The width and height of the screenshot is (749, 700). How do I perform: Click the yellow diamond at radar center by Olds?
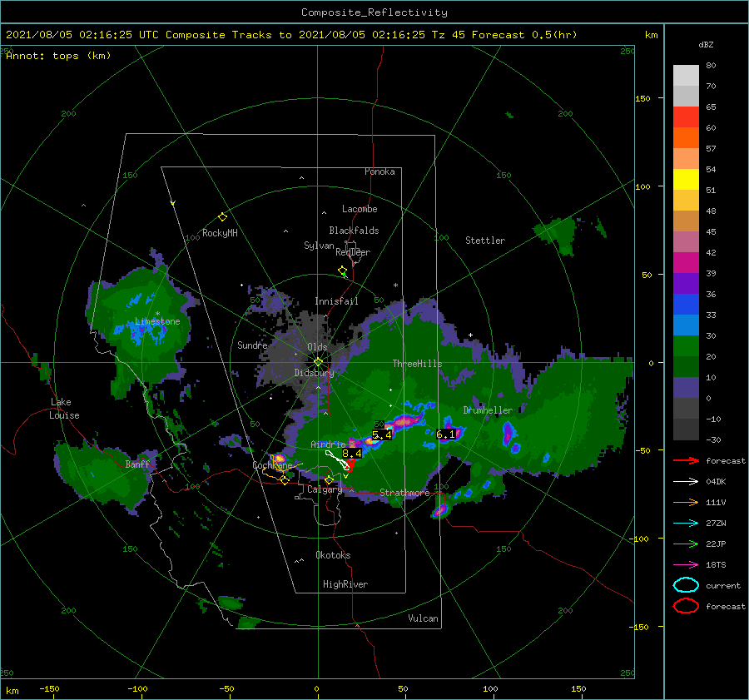(x=318, y=362)
